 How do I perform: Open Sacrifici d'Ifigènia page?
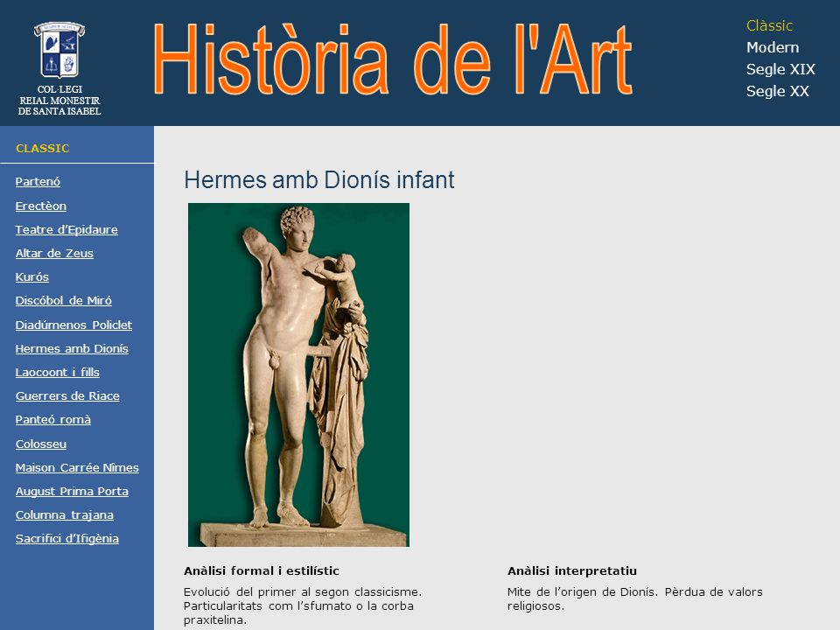[x=67, y=538]
